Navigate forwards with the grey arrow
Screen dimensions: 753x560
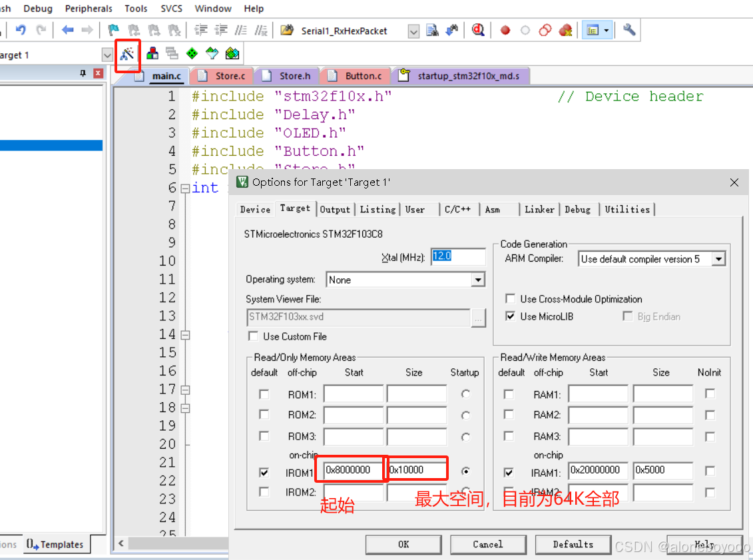coord(87,30)
